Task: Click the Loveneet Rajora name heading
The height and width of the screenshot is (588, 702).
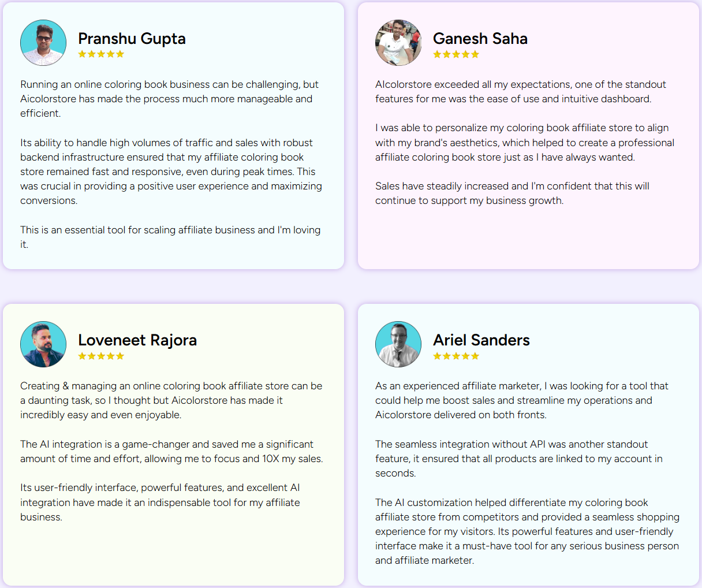Action: coord(137,340)
